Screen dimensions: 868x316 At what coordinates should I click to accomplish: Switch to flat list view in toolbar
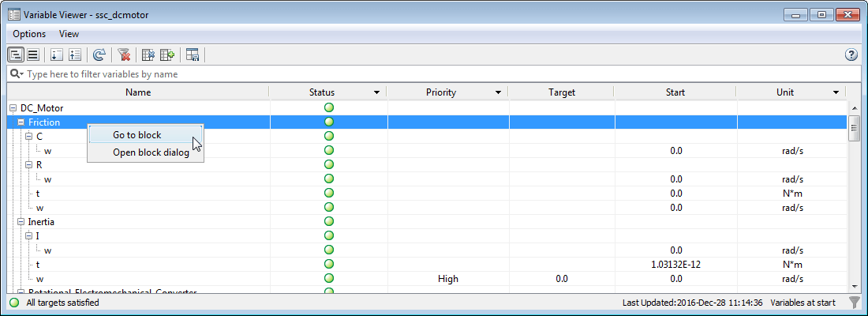click(32, 55)
